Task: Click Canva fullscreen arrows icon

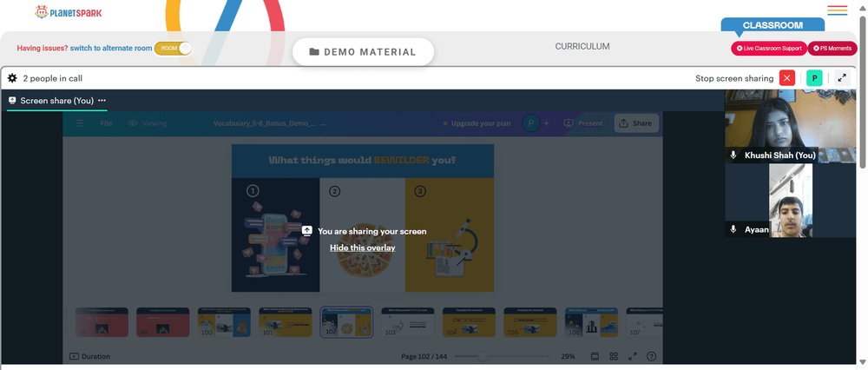Action: click(x=632, y=356)
